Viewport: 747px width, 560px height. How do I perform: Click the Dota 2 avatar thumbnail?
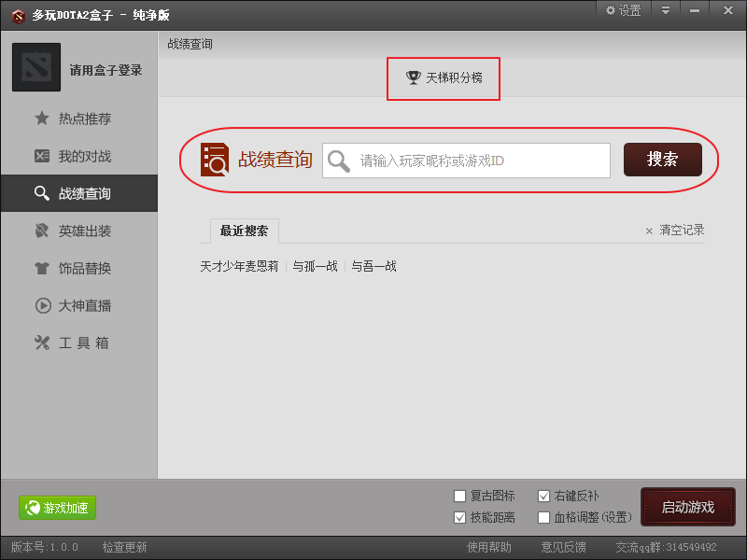36,67
